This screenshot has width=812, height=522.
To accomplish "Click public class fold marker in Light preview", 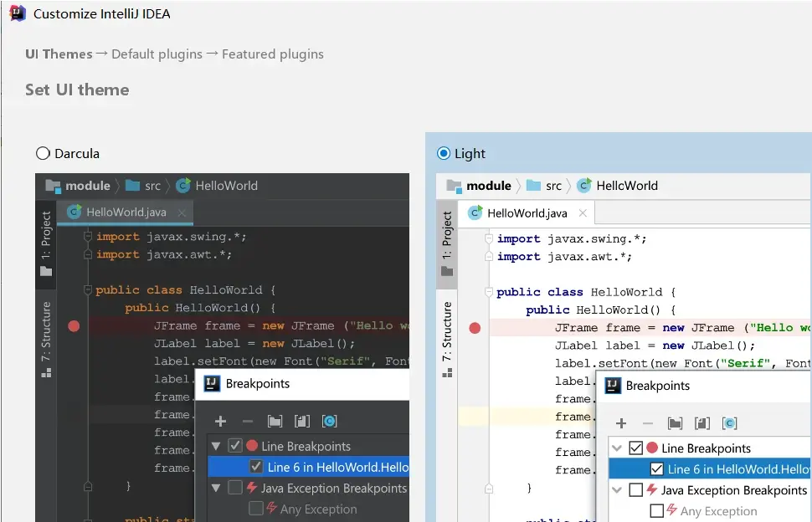I will 488,292.
